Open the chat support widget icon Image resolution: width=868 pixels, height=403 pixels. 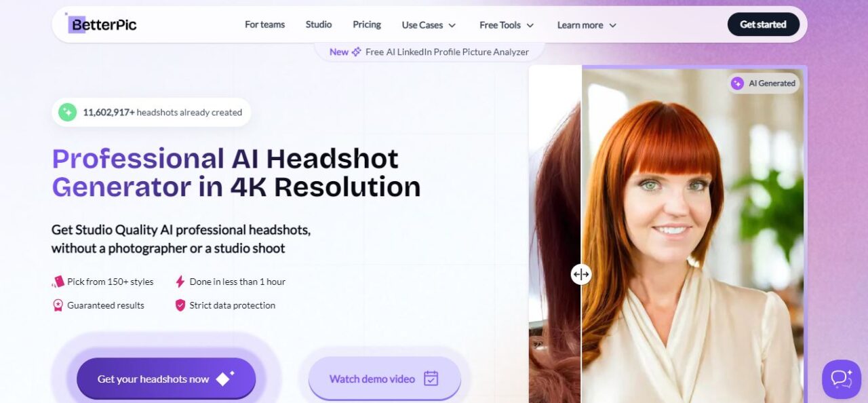tap(841, 379)
